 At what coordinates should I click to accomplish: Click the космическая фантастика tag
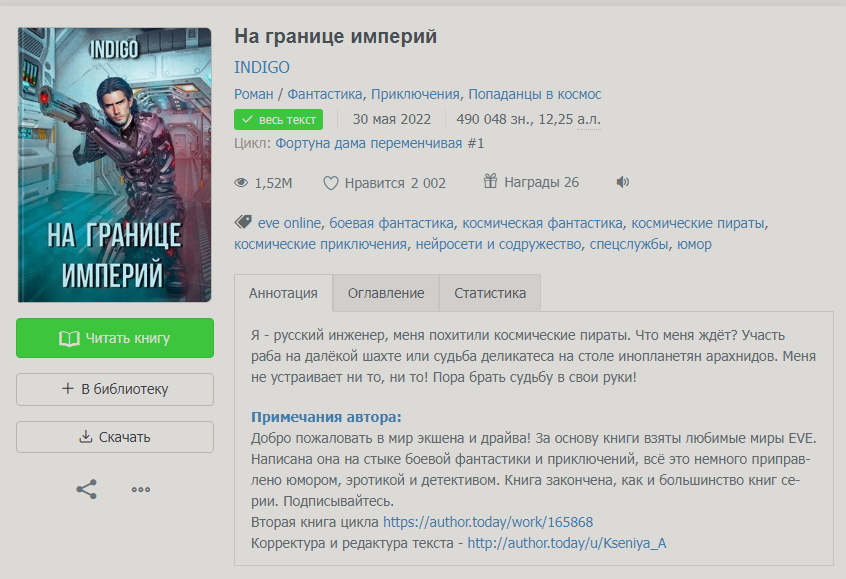543,223
